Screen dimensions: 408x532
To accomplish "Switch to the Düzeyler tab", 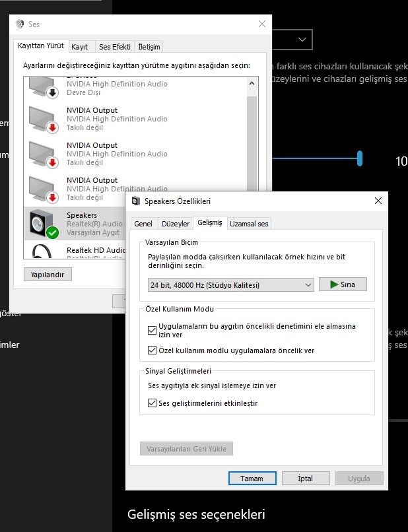I will 176,224.
